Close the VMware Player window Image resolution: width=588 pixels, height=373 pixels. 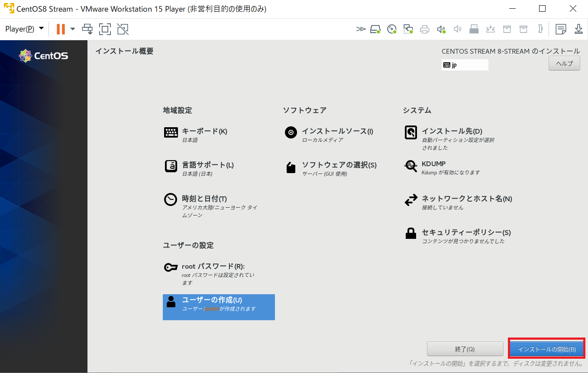click(573, 9)
